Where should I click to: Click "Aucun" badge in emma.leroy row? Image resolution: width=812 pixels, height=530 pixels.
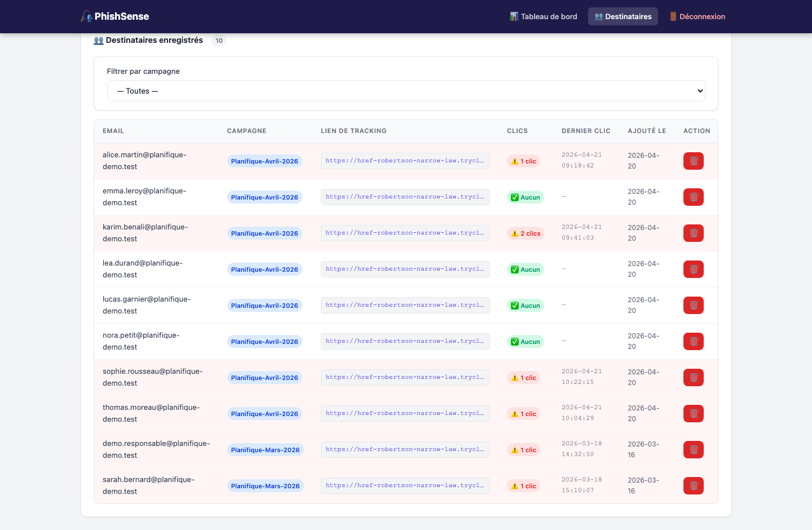pyautogui.click(x=526, y=197)
